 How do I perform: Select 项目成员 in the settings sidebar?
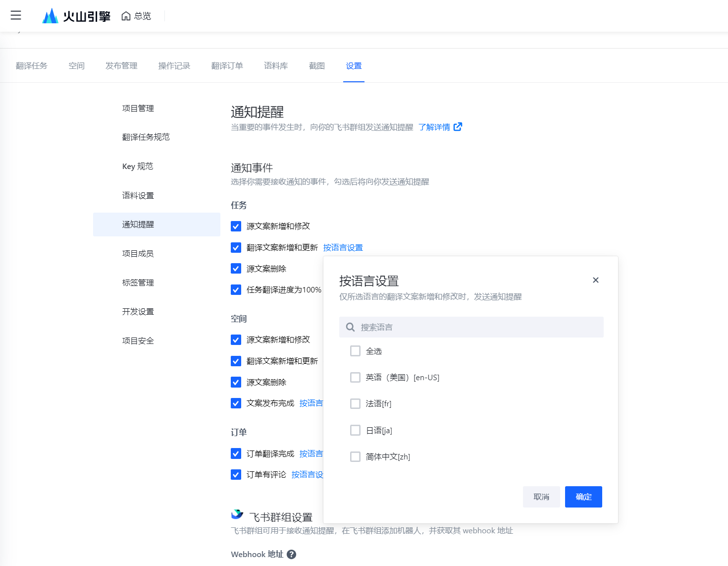point(138,253)
